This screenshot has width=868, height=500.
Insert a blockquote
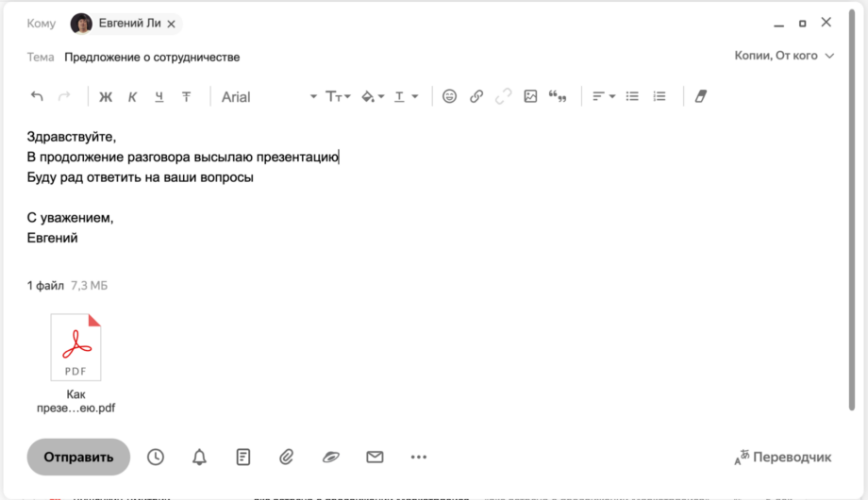point(558,96)
